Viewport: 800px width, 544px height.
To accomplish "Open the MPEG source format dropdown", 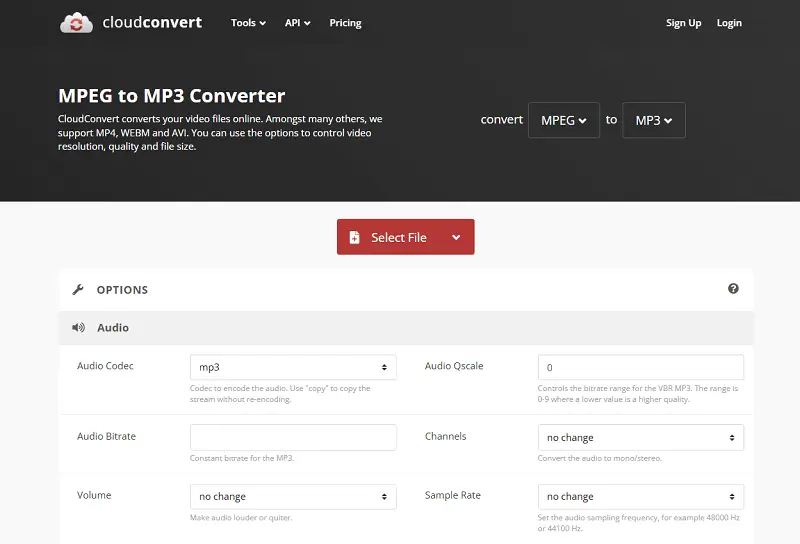I will click(564, 120).
